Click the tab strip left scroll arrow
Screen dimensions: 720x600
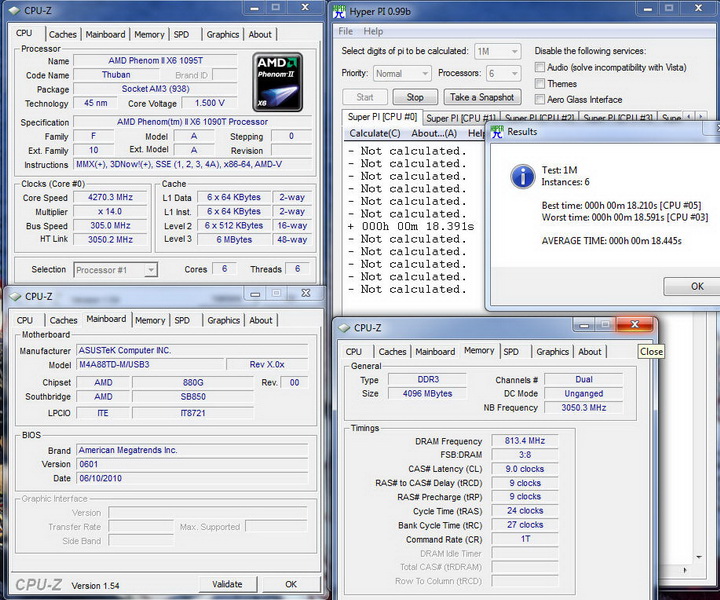[x=689, y=118]
